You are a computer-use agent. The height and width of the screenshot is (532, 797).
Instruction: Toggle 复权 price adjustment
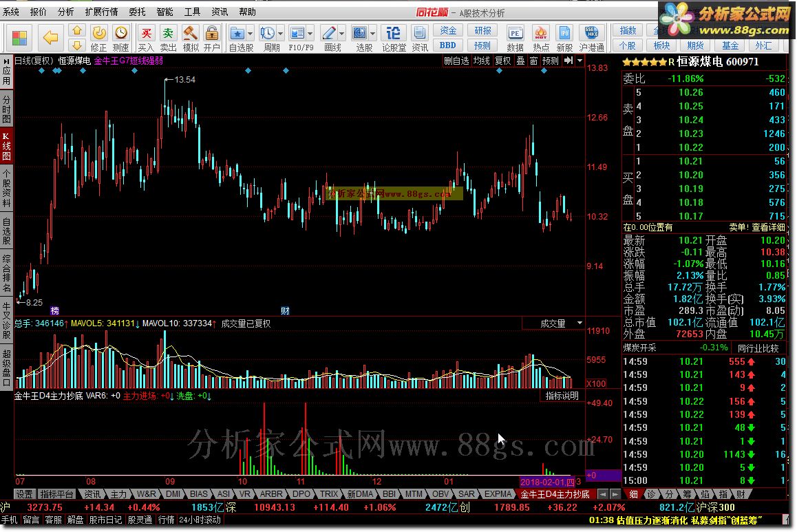pos(502,61)
